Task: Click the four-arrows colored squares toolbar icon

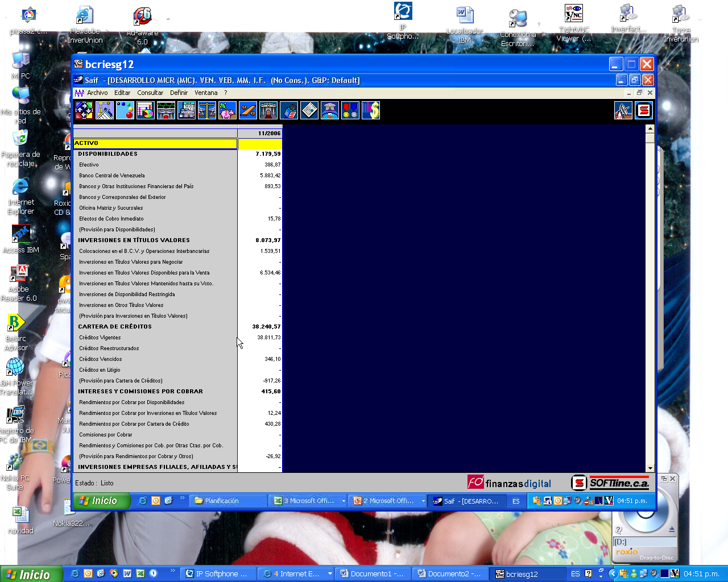Action: pyautogui.click(x=84, y=110)
